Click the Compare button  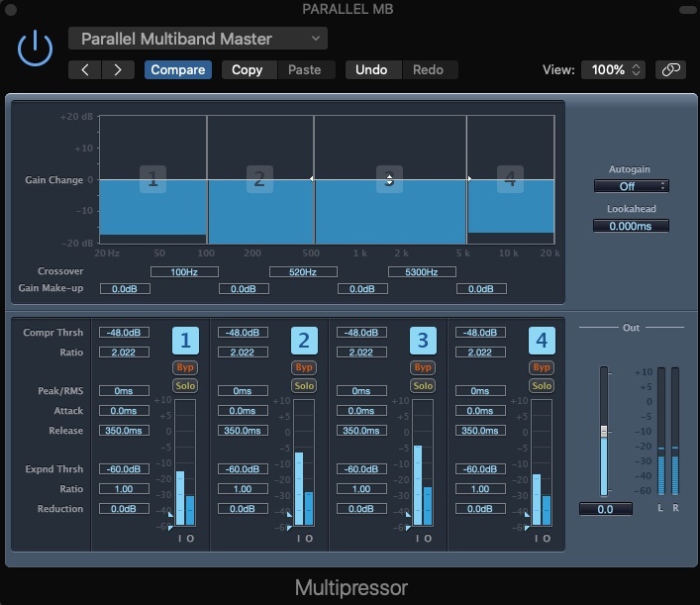tap(177, 69)
